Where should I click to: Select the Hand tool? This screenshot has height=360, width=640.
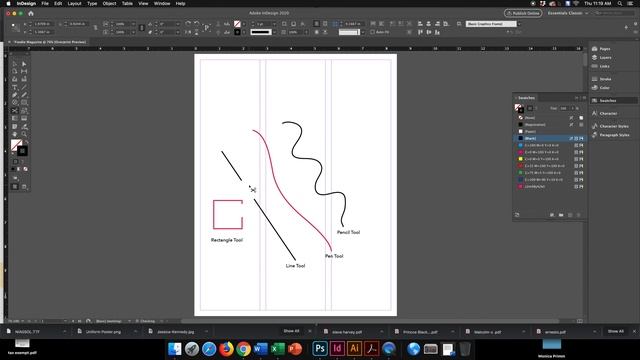15,134
